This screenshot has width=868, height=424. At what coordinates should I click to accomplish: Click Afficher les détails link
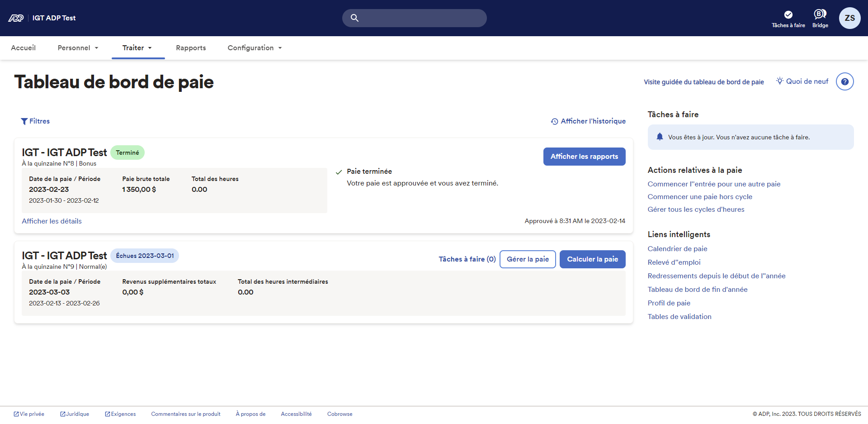[x=52, y=221]
